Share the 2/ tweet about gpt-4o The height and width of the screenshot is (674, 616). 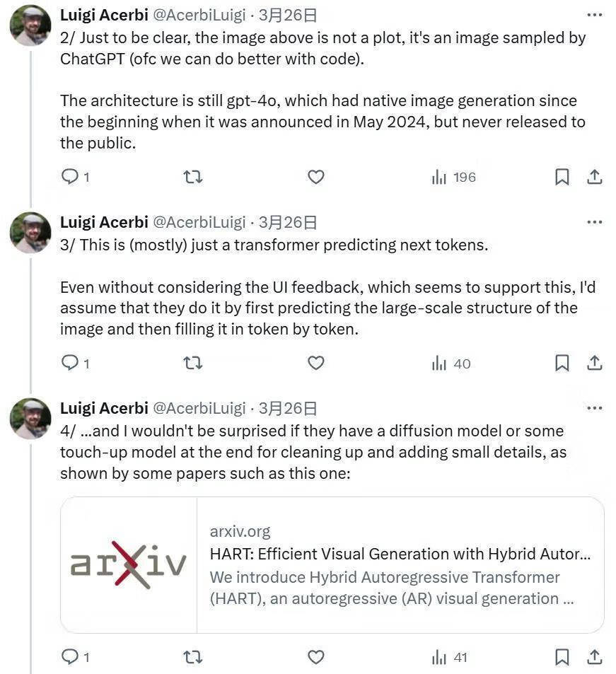[595, 177]
